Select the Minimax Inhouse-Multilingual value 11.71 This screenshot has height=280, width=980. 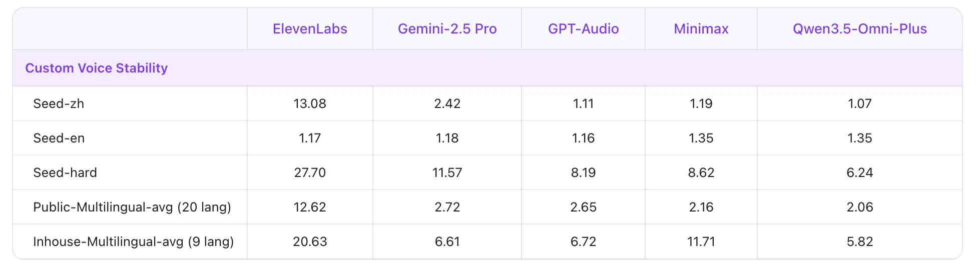point(701,241)
